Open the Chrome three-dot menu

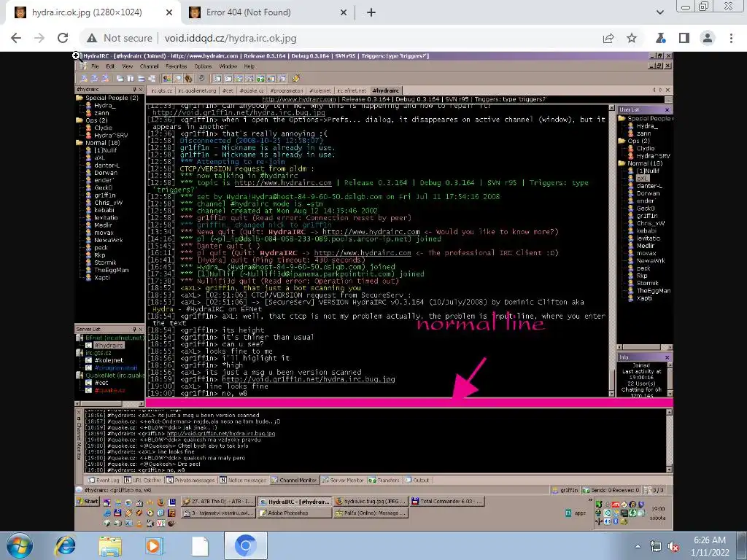[731, 38]
